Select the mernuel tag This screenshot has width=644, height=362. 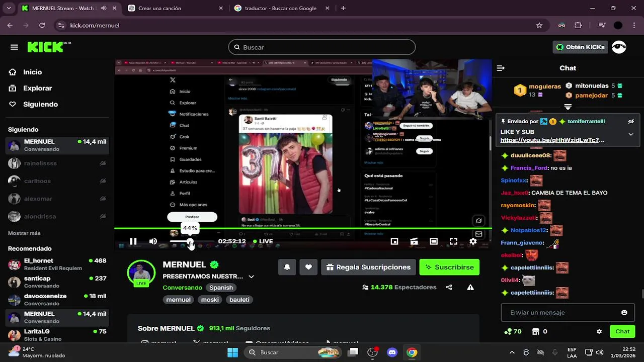coord(179,300)
